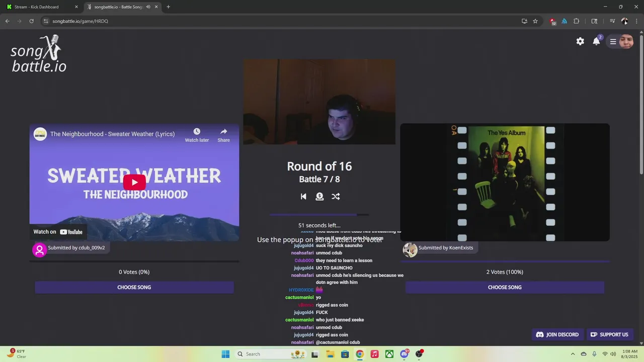The image size is (644, 362).
Task: Click KoenExists song vote bar
Action: pyautogui.click(x=505, y=261)
